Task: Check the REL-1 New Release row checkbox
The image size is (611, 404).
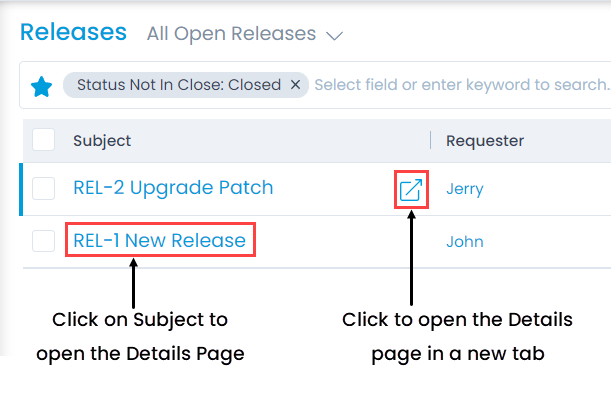Action: pos(43,241)
